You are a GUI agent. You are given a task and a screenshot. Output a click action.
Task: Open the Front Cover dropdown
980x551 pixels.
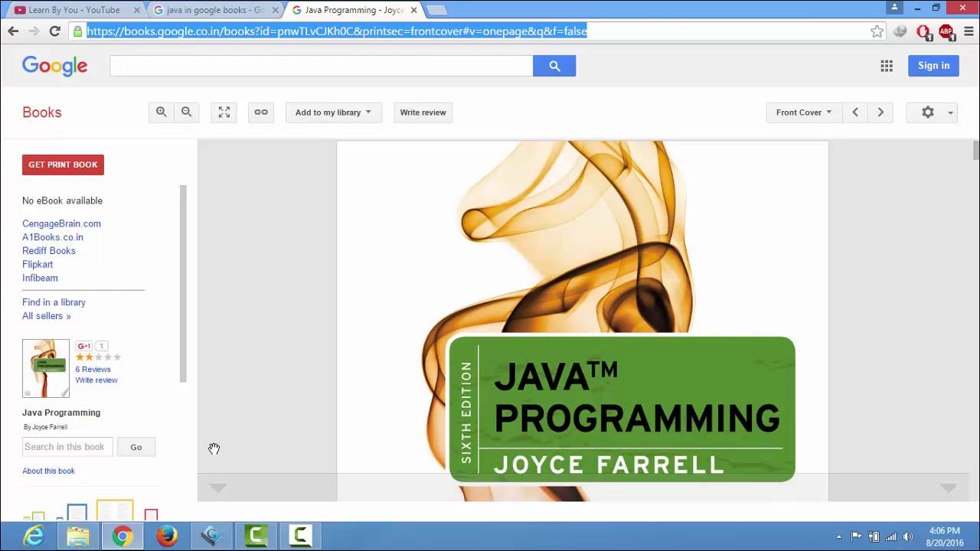pyautogui.click(x=803, y=112)
